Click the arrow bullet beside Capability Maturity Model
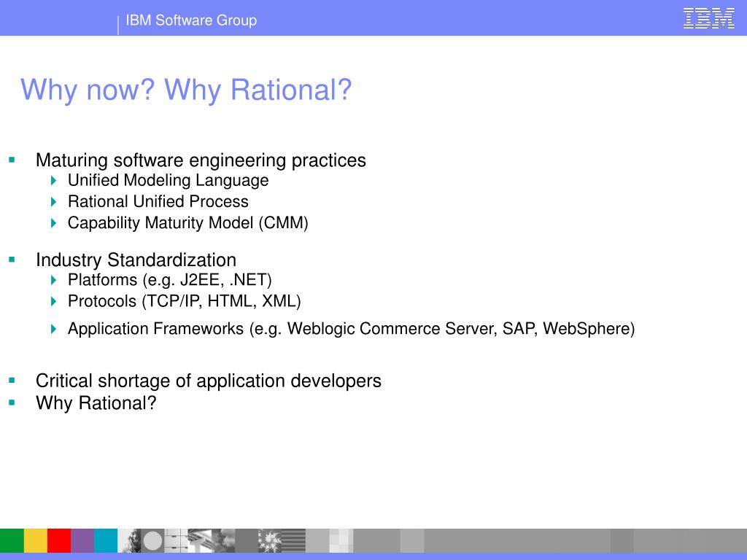Image resolution: width=747 pixels, height=560 pixels. pos(53,223)
